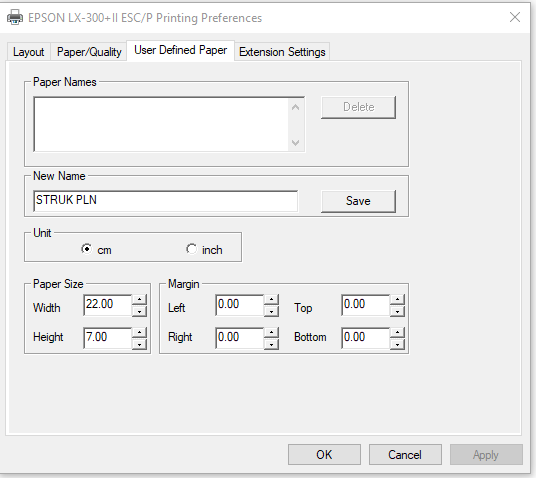Decrease the paper Width with down arrow
The height and width of the screenshot is (478, 536).
139,311
